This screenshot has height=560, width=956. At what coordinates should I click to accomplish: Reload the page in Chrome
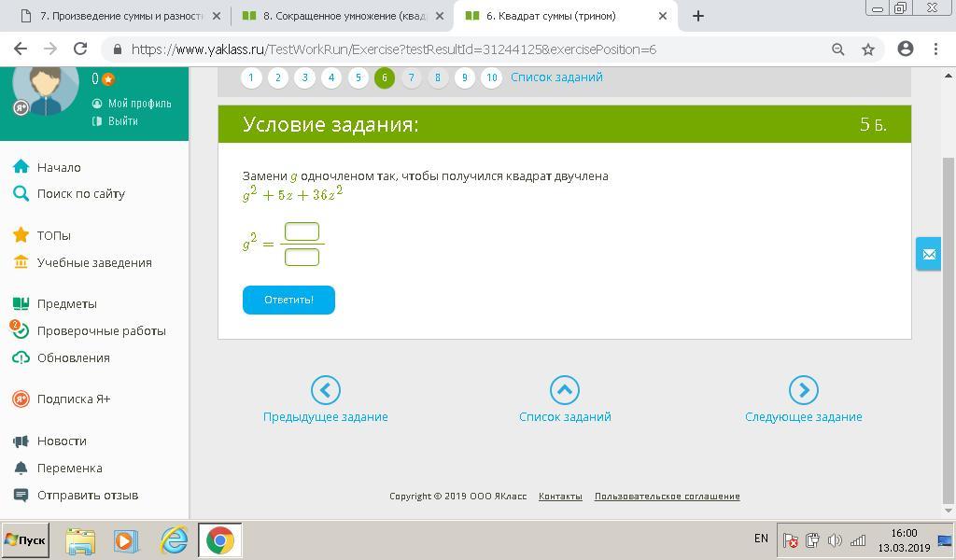coord(80,49)
